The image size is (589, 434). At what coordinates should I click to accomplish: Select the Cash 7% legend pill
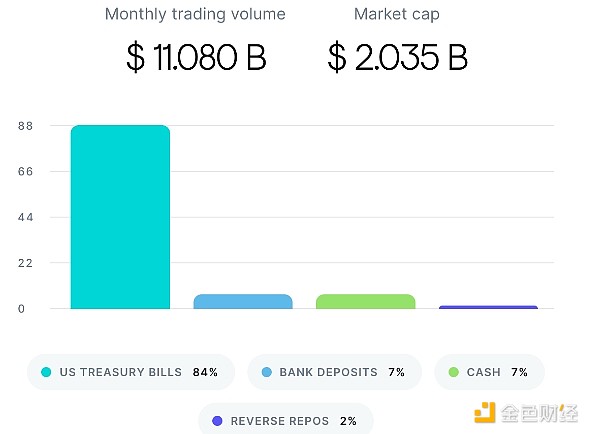click(489, 372)
